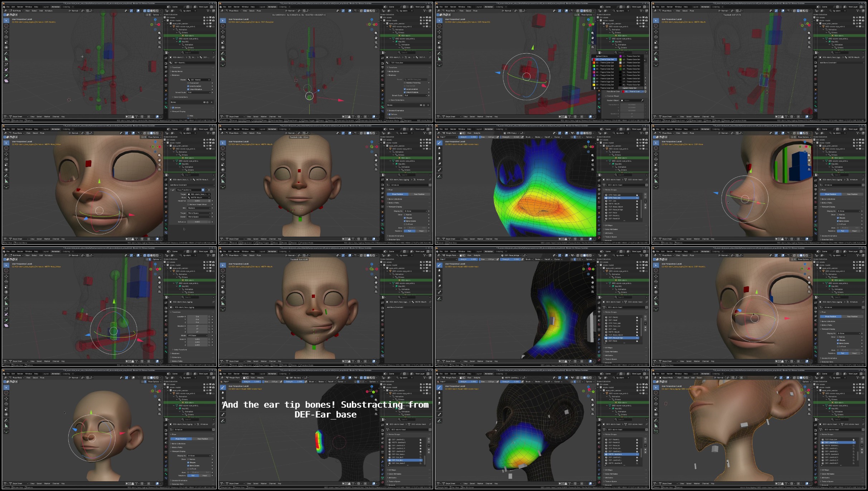The height and width of the screenshot is (491, 868).
Task: Click the pin icon beside the DEF-Neck2 frame's properties breadcrumb
Action: point(213,57)
